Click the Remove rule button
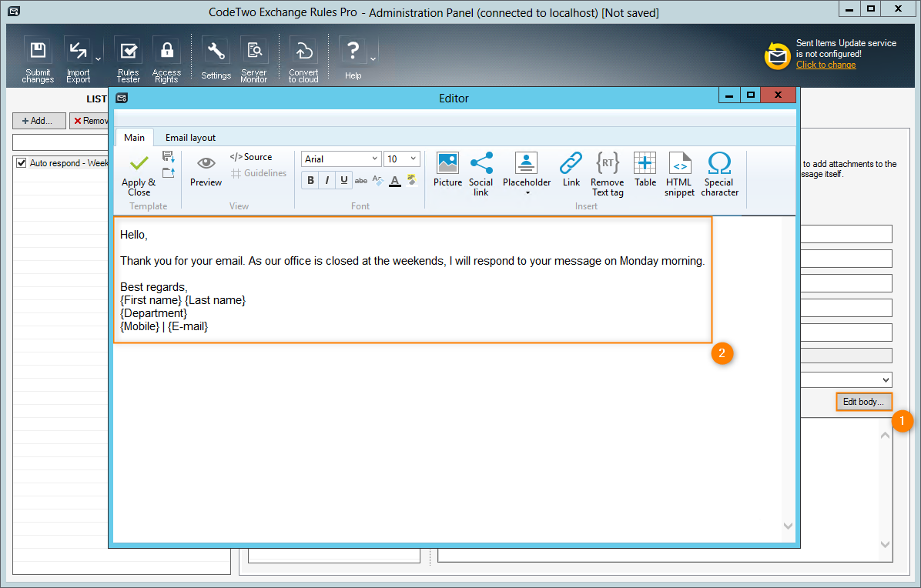 pos(90,120)
